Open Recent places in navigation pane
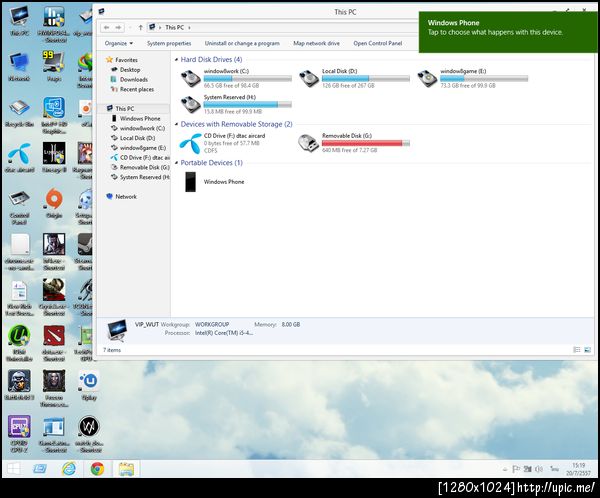The height and width of the screenshot is (498, 600). [x=137, y=89]
